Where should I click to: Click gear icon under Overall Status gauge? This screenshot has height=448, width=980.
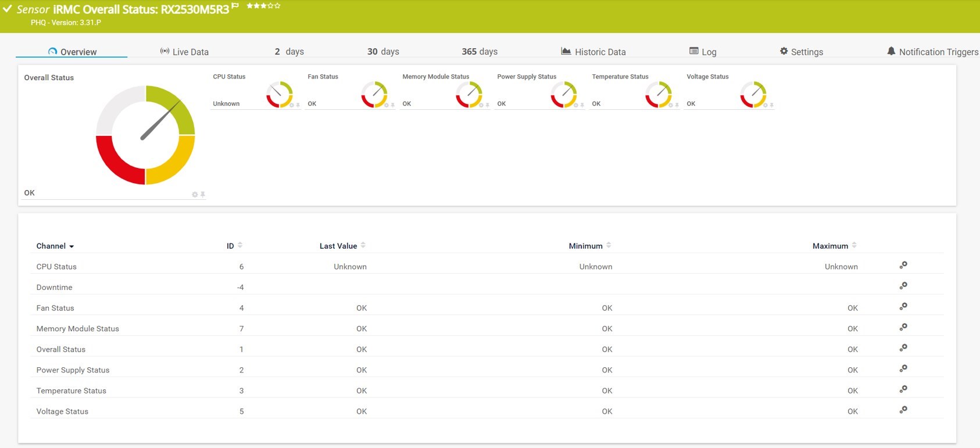point(195,195)
